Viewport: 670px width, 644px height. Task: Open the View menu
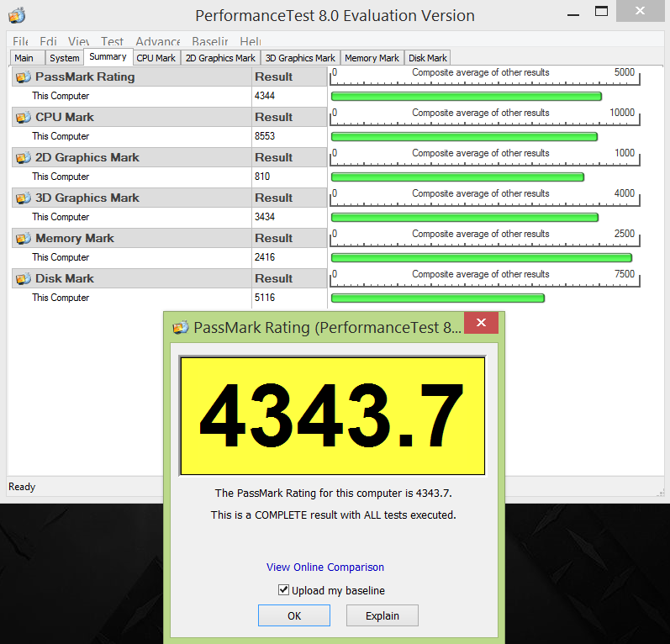click(x=79, y=41)
